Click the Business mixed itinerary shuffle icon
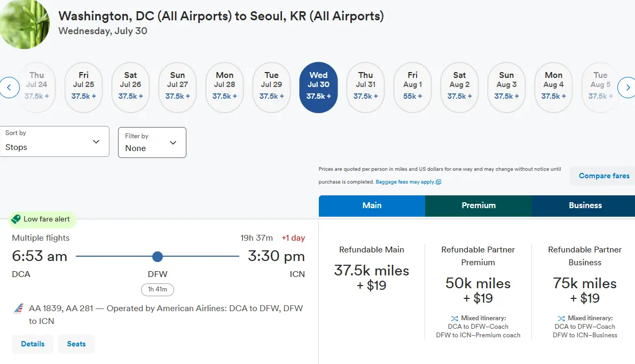The width and height of the screenshot is (635, 364). pos(561,318)
